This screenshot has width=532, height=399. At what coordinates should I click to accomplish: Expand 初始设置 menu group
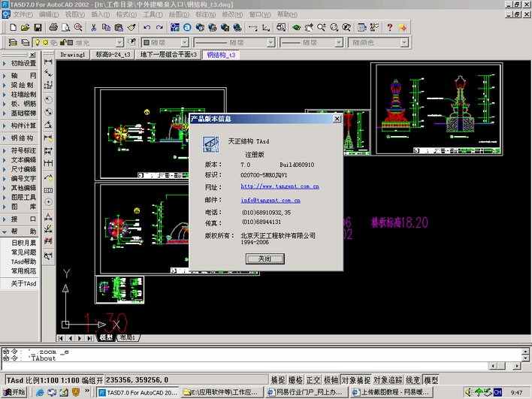click(20, 63)
